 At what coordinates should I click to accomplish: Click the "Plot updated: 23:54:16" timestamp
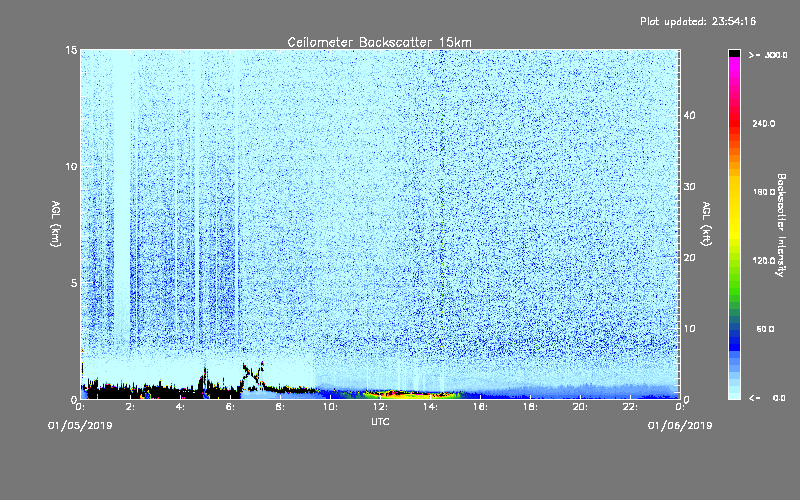[698, 21]
